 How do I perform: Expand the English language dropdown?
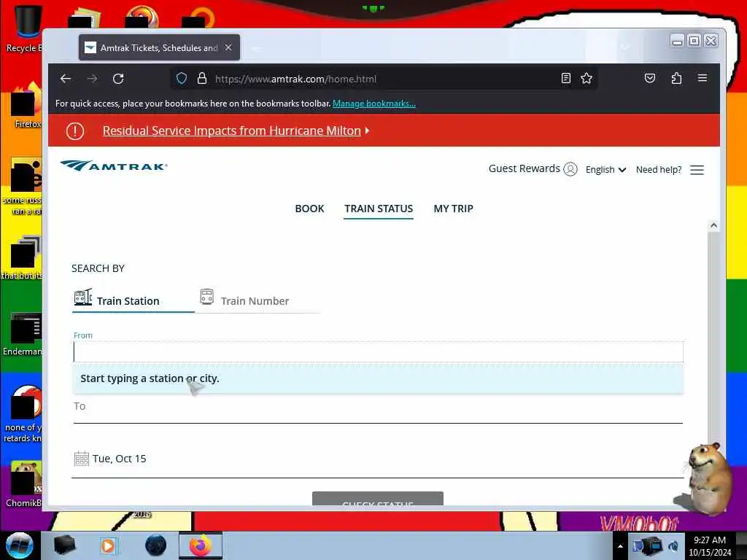[x=605, y=169]
